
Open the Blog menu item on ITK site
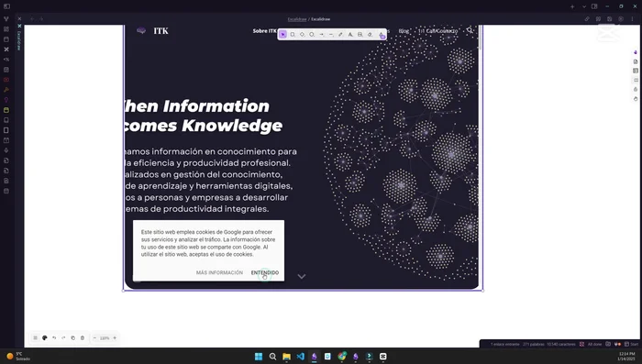click(404, 30)
